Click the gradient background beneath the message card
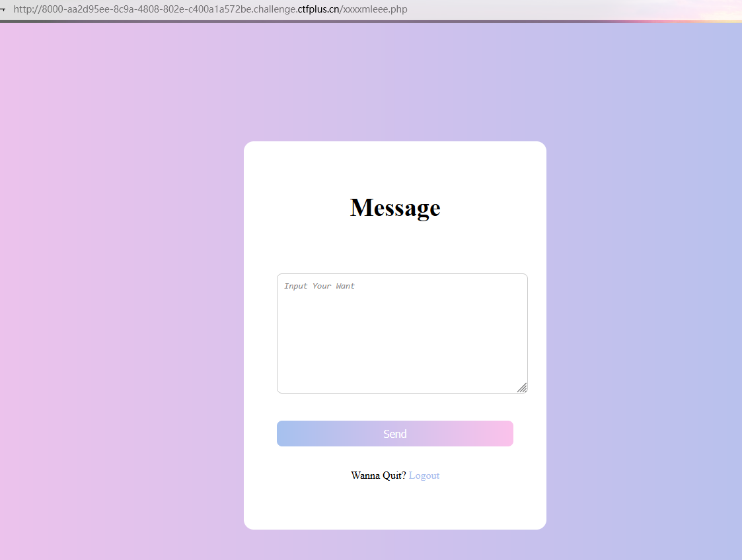Screen dimensions: 742x560 [394, 545]
